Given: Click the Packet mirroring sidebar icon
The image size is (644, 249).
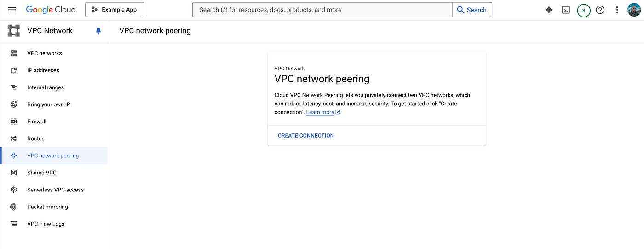Looking at the screenshot, I should pyautogui.click(x=14, y=207).
